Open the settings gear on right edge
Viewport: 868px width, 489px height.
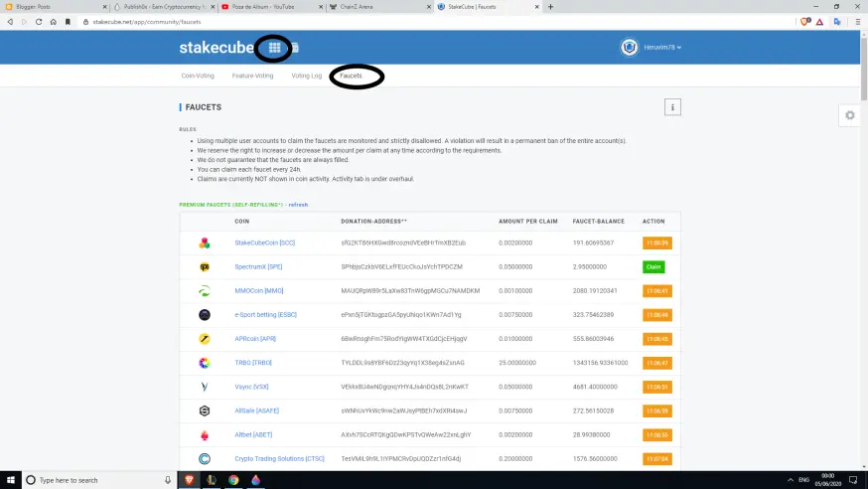850,115
